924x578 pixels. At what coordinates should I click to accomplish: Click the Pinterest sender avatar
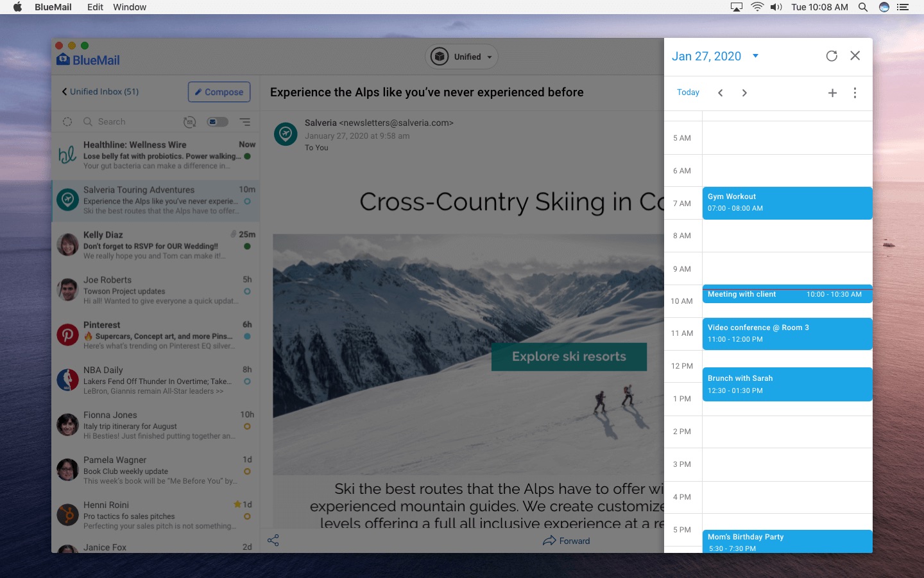pos(67,335)
